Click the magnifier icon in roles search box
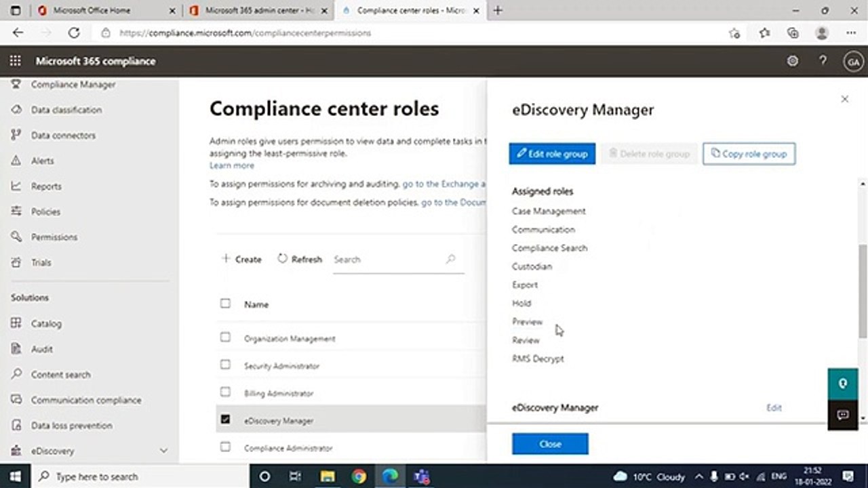 tap(451, 259)
